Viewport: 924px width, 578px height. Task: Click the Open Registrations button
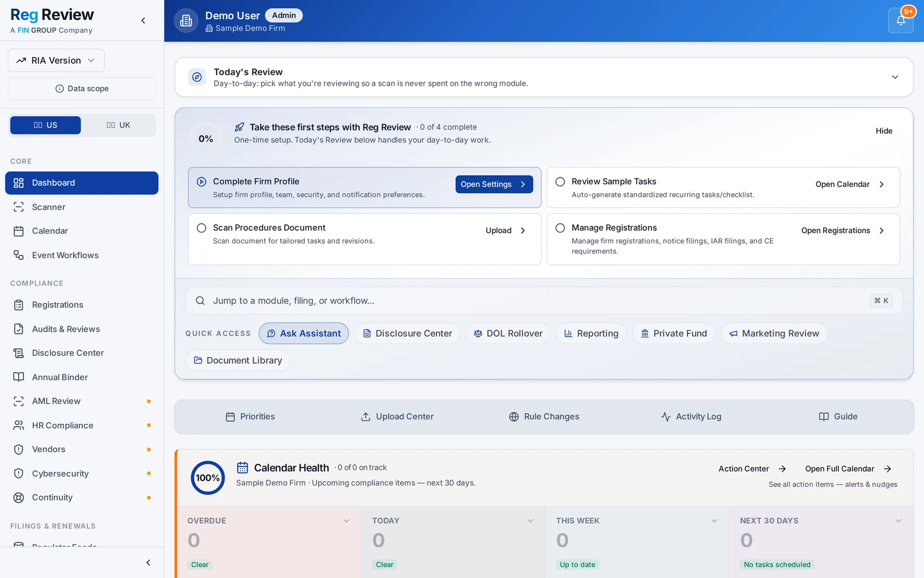point(843,231)
